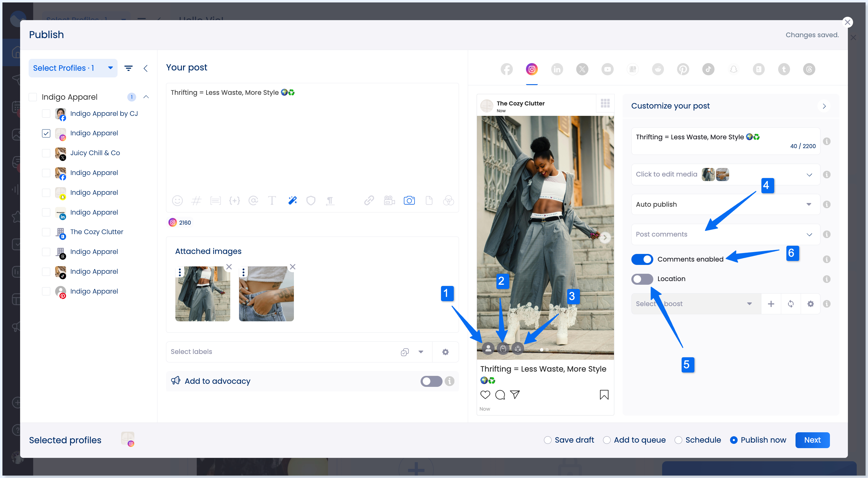Check the Indigo Apparel by CJ profile
The width and height of the screenshot is (868, 478).
pyautogui.click(x=46, y=114)
